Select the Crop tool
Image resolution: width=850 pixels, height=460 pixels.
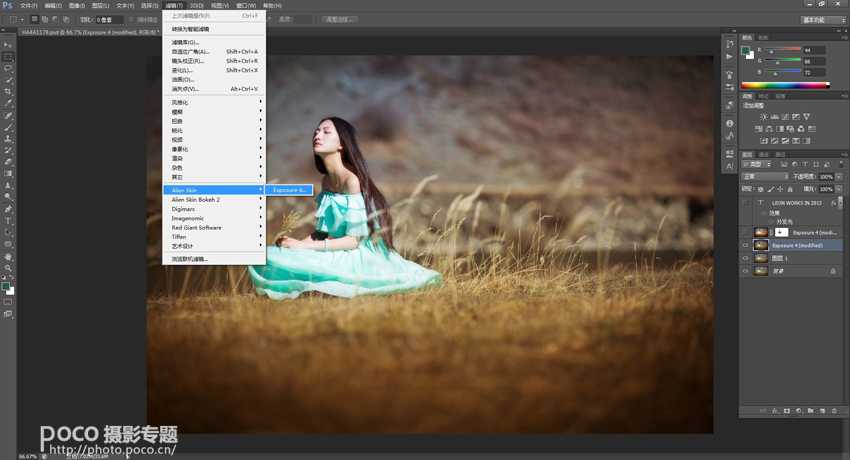click(8, 92)
